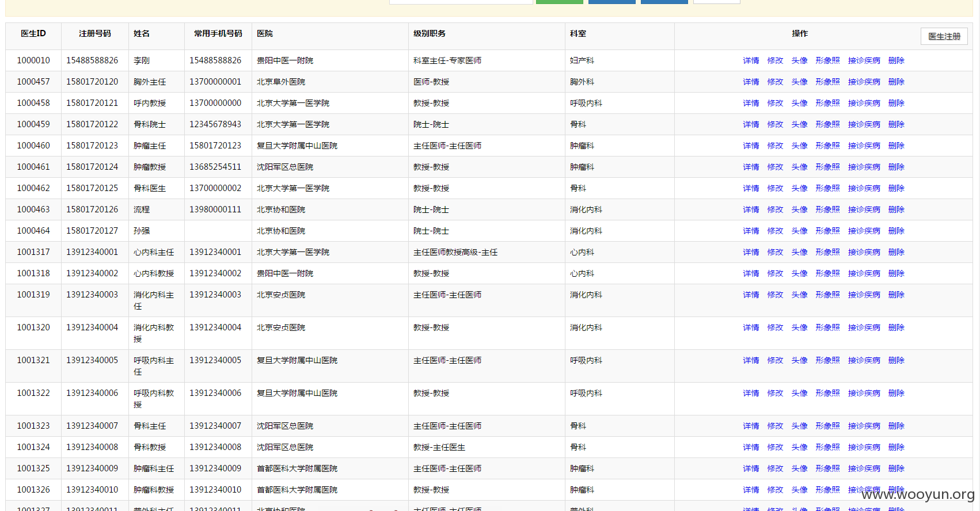
Task: Open 头像 for doctor ID 1001322
Action: pos(799,393)
